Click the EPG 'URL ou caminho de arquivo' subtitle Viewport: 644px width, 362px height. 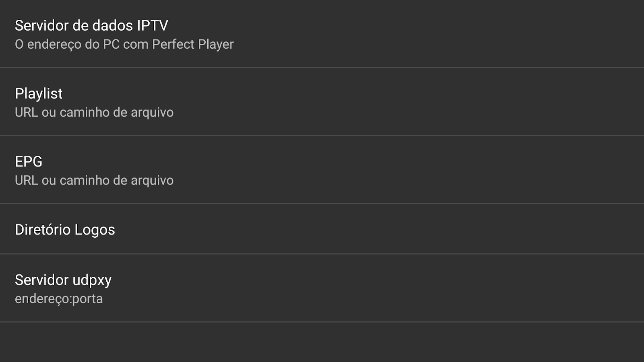[94, 180]
